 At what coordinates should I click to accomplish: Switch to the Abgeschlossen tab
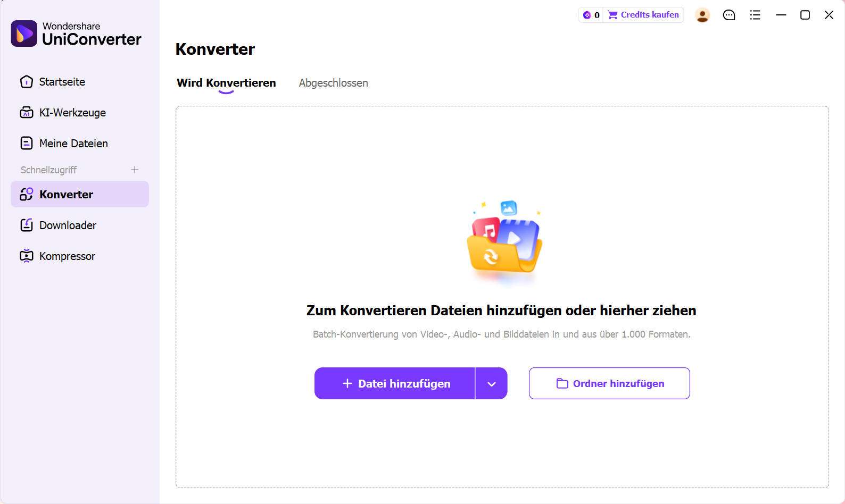333,83
